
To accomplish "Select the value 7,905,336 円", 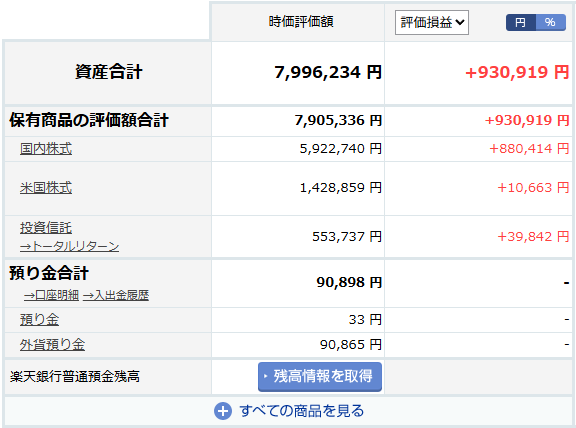I will tap(338, 121).
